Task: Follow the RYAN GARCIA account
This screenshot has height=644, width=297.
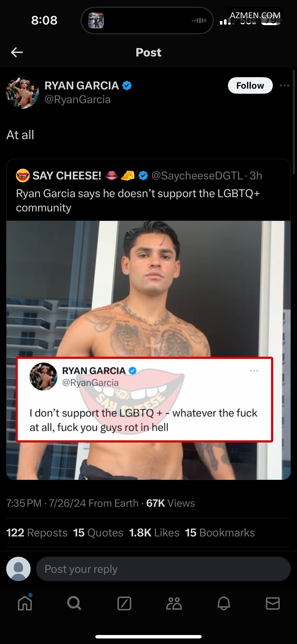Action: [250, 85]
